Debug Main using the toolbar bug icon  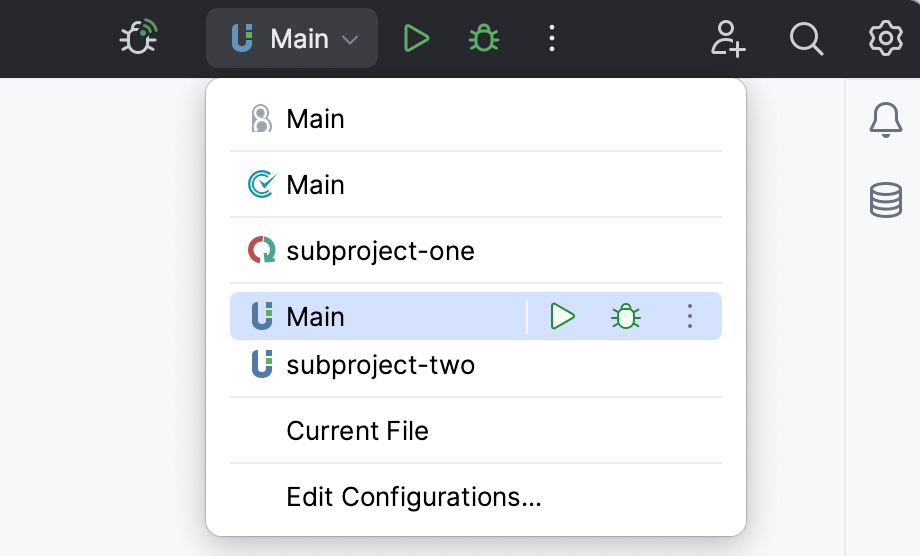(x=484, y=39)
